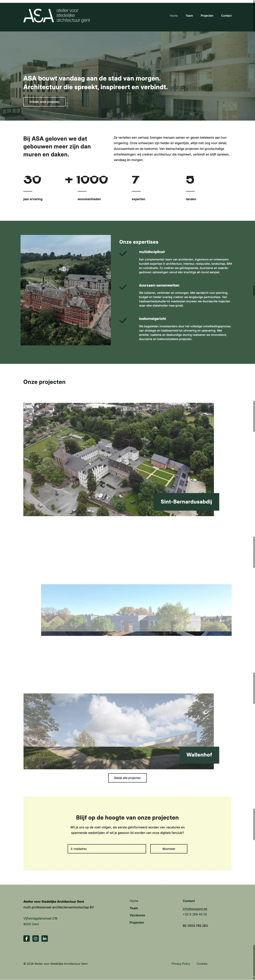Click the '+ 1000' wooneenheden counter
The image size is (255, 980).
coord(87,180)
